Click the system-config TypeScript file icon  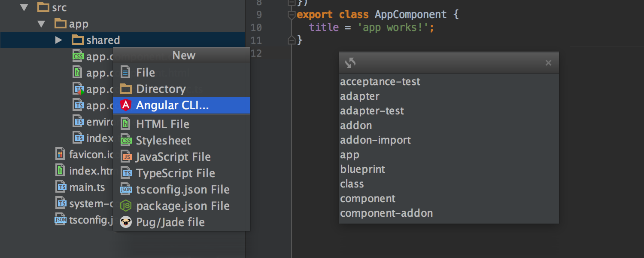(62, 203)
